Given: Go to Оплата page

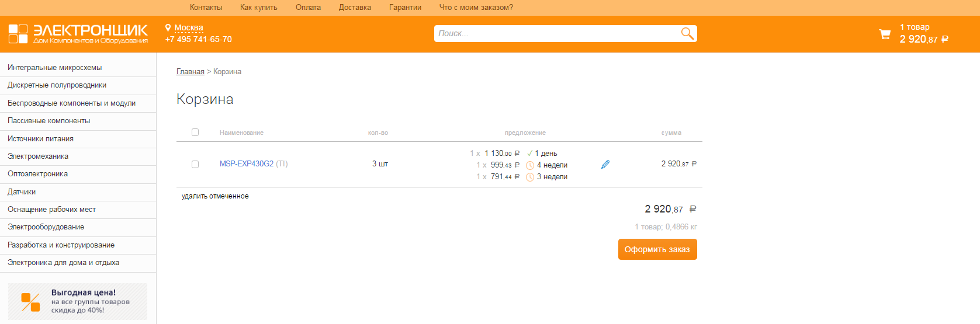Looking at the screenshot, I should [x=308, y=8].
